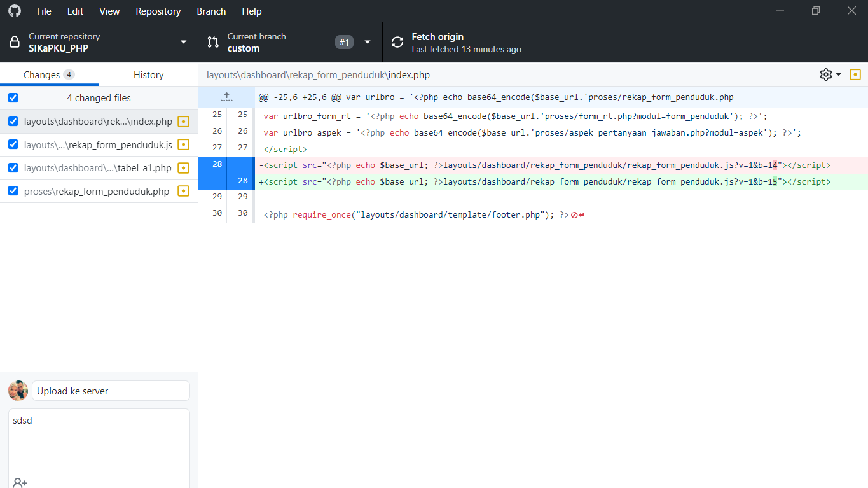Open Current branch dropdown arrow
Image resolution: width=868 pixels, height=488 pixels.
click(367, 43)
